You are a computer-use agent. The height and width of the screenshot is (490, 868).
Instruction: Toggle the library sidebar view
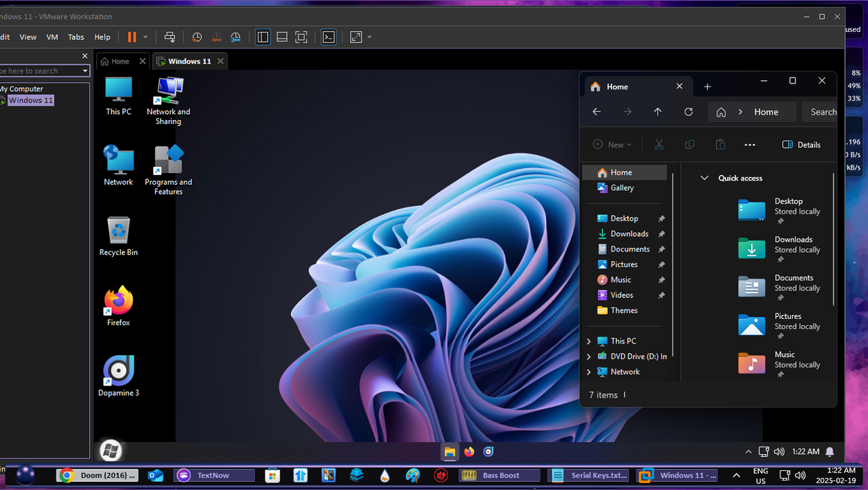(263, 37)
